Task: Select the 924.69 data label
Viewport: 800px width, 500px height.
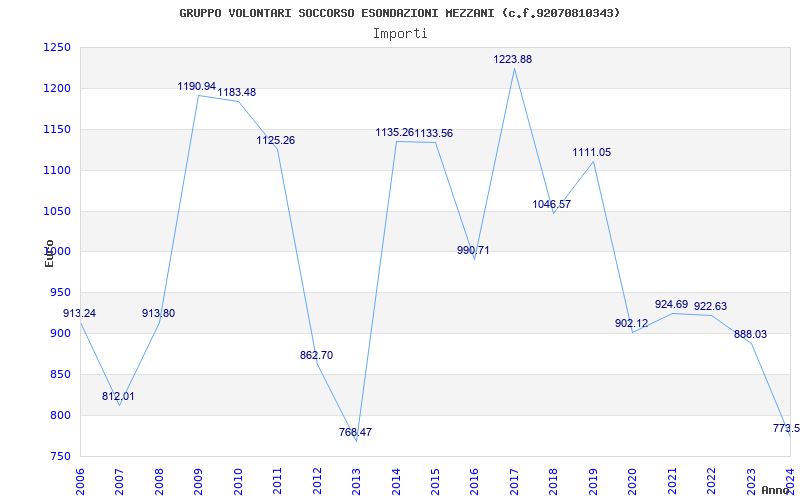Action: coord(671,304)
